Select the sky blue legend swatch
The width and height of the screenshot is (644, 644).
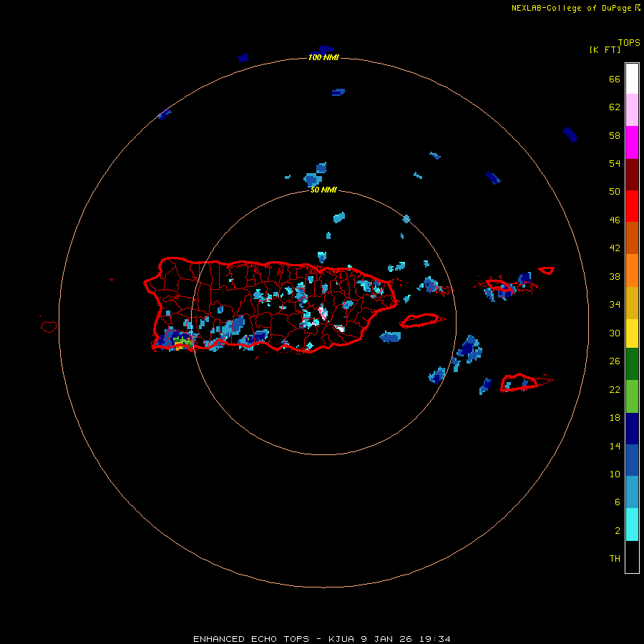(632, 492)
